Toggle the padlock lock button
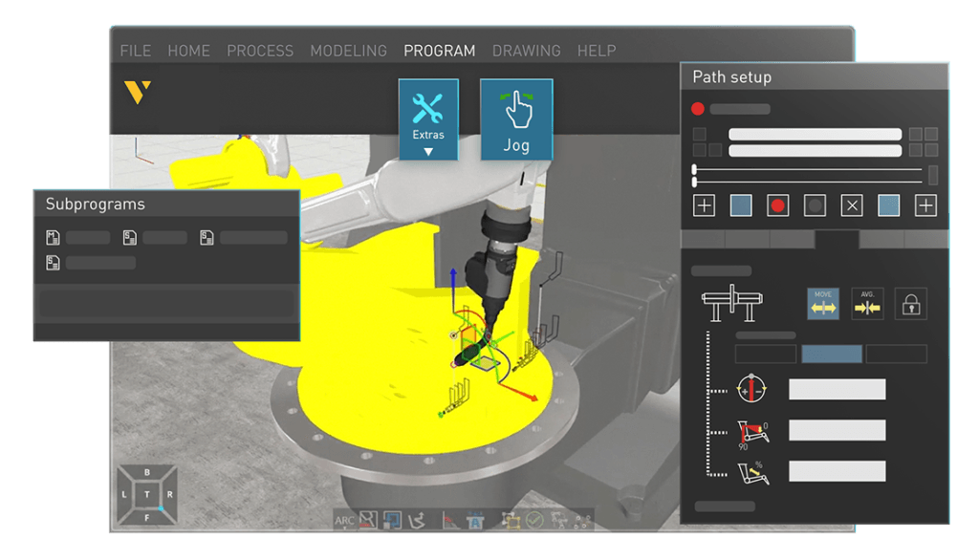This screenshot has width=979, height=560. pos(911,303)
